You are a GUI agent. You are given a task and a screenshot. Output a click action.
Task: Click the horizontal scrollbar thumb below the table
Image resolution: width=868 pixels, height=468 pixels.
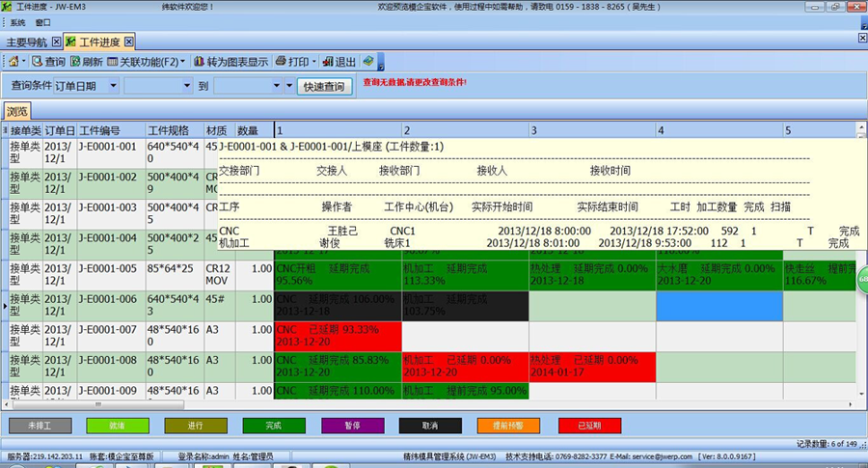tap(97, 405)
